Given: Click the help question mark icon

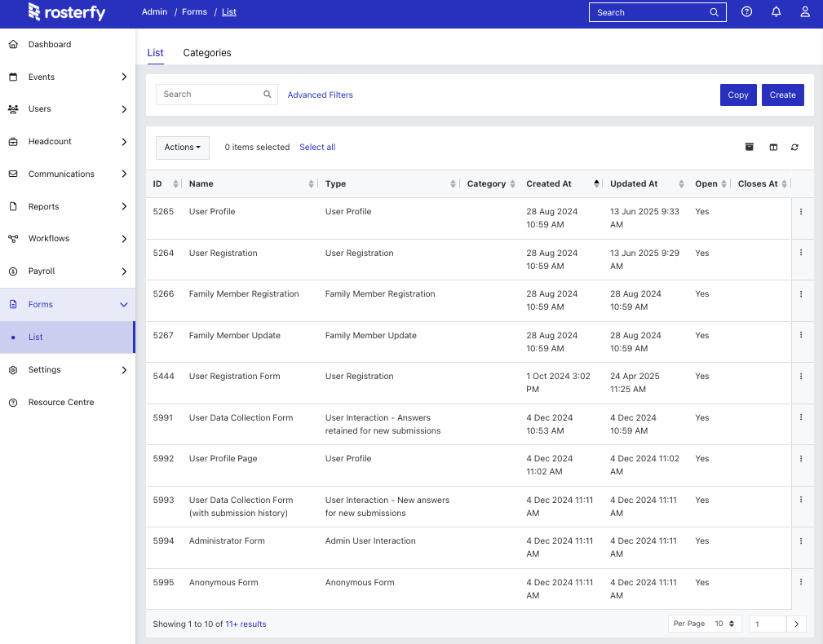Looking at the screenshot, I should click(747, 11).
